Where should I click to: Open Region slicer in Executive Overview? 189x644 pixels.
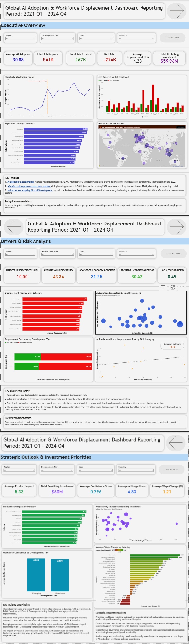[x=21, y=38]
